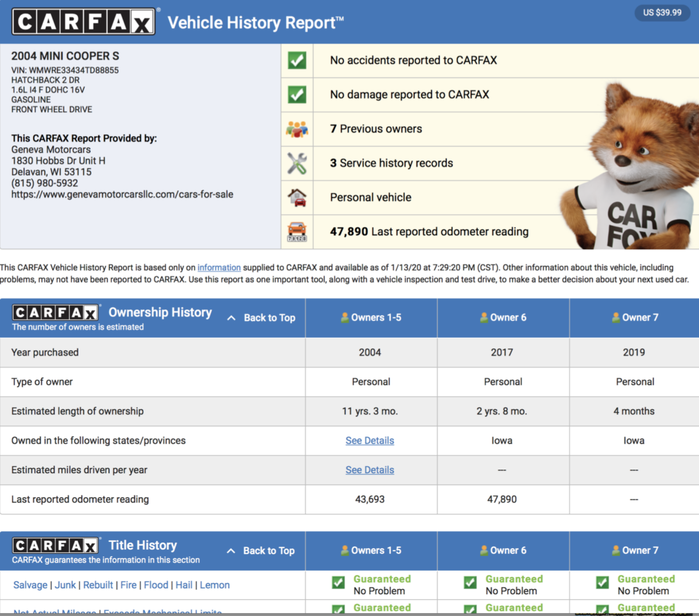Open See Details for estimated miles per year
The width and height of the screenshot is (699, 616).
[370, 470]
